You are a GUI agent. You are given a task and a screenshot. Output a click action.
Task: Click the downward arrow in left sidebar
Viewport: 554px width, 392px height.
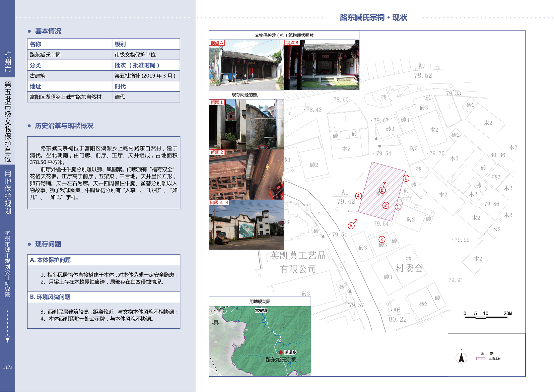[7, 339]
